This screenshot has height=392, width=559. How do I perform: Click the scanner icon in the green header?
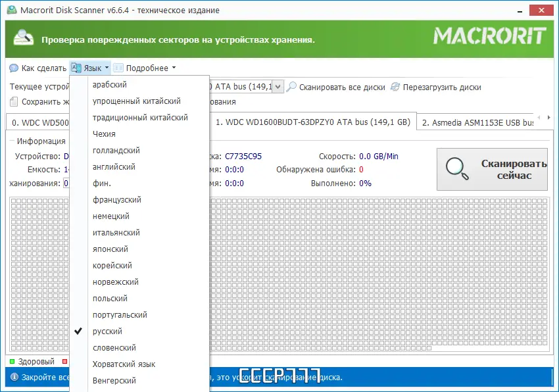(x=23, y=38)
